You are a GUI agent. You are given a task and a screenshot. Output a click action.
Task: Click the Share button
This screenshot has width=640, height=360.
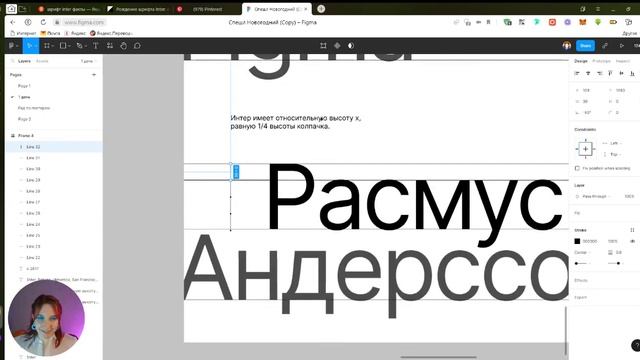(585, 46)
